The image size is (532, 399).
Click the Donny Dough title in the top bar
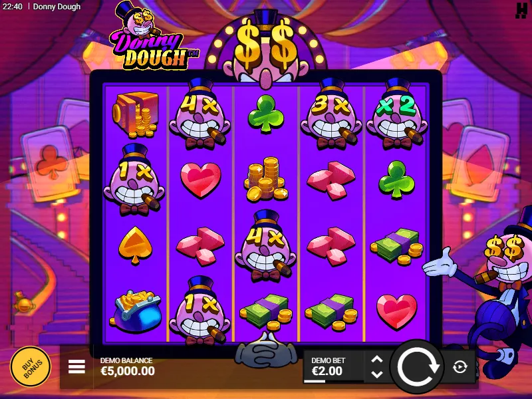[x=57, y=7]
